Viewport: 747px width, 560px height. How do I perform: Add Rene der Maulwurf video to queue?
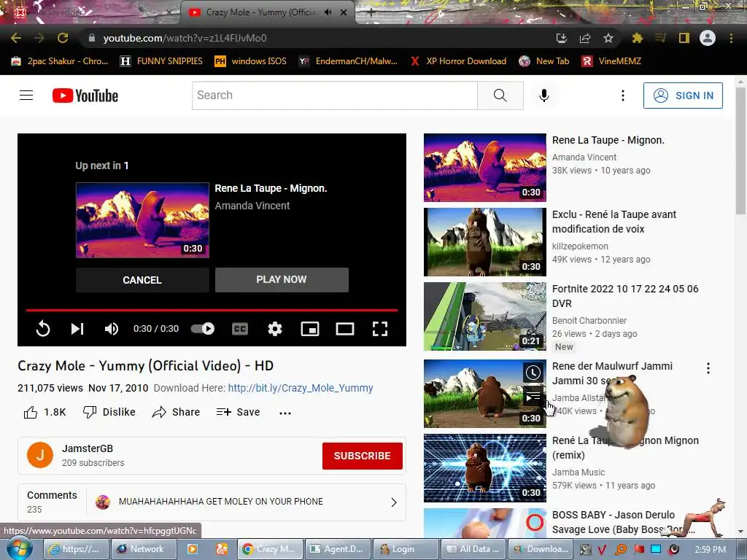[x=533, y=396]
